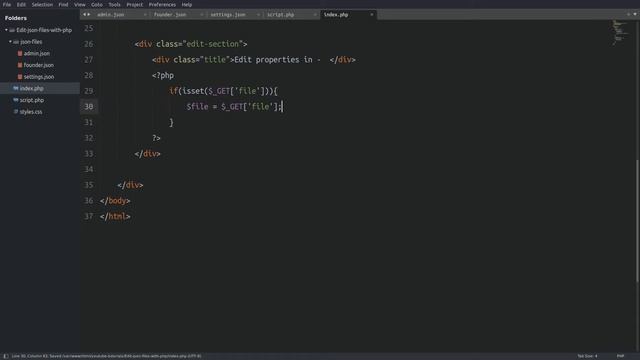This screenshot has width=640, height=360.
Task: Click the </html> closing tag
Action: tap(115, 216)
